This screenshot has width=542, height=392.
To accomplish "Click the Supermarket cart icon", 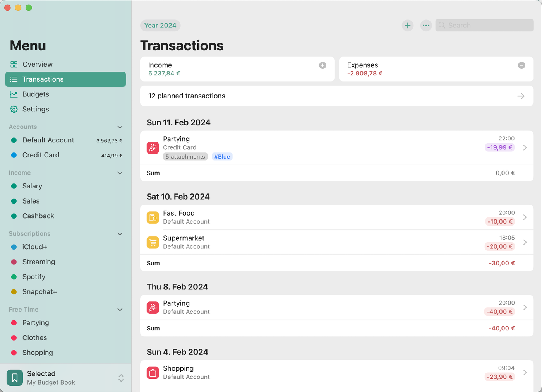I will (153, 242).
